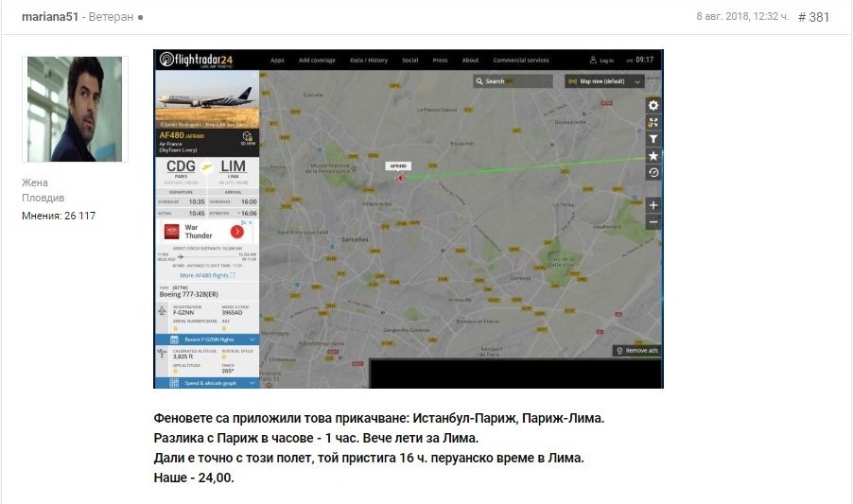Open the playback history clock icon
The height and width of the screenshot is (504, 853).
[653, 173]
